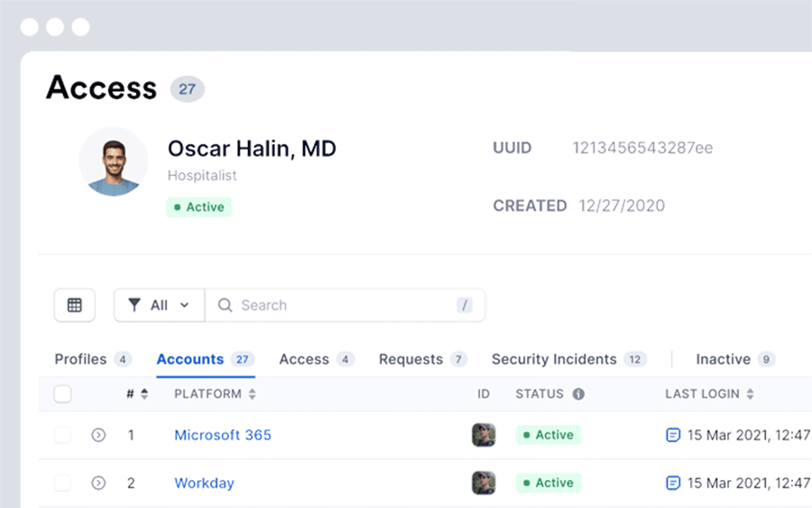
Task: Click the Search input field
Action: tap(343, 305)
